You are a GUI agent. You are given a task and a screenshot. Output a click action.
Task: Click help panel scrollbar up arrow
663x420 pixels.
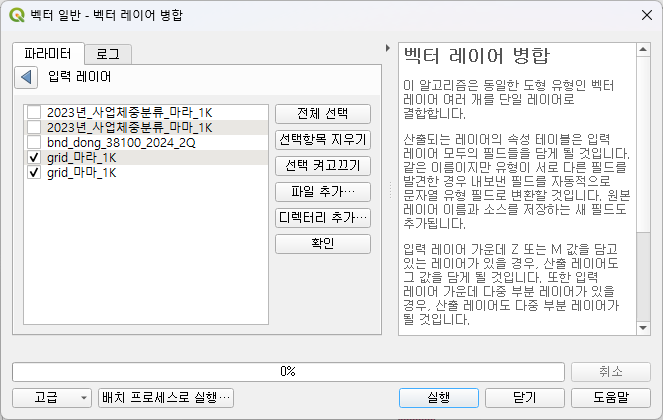pos(643,49)
